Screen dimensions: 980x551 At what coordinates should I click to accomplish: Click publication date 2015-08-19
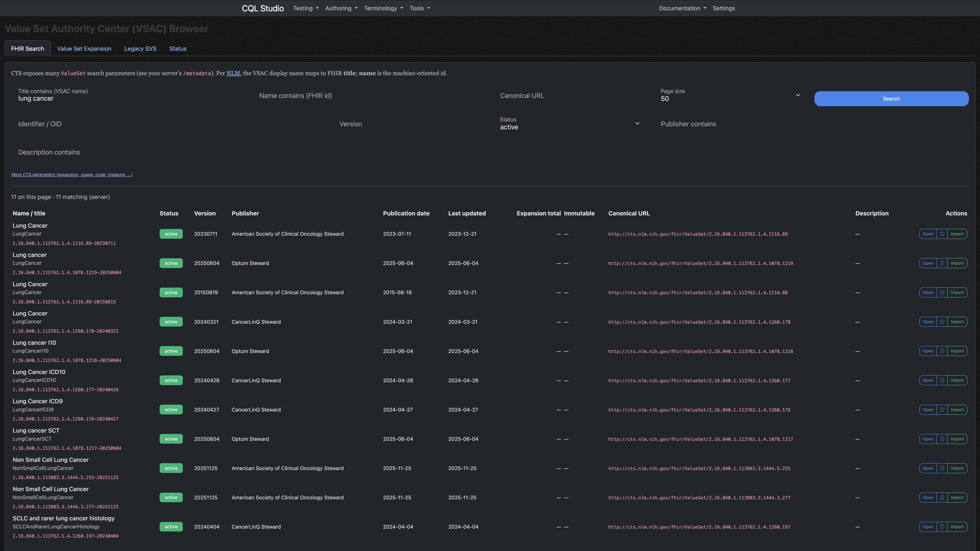pyautogui.click(x=397, y=292)
